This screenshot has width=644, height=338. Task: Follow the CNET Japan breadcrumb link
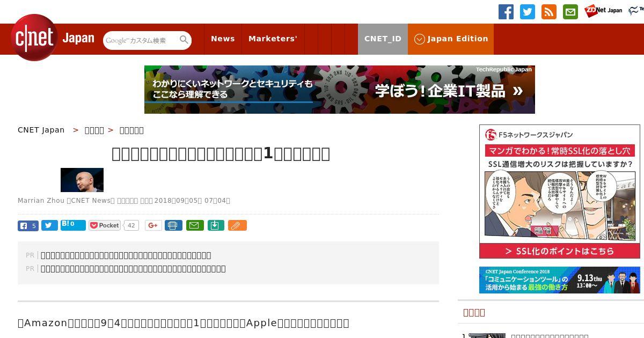click(x=41, y=130)
